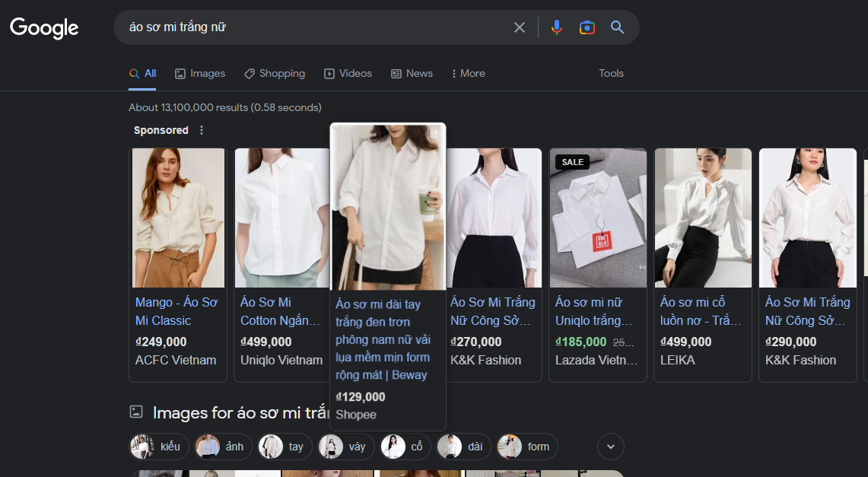Image resolution: width=868 pixels, height=477 pixels.
Task: Click the ₫290,000 K&K Fashion shirt photo
Action: tap(808, 218)
